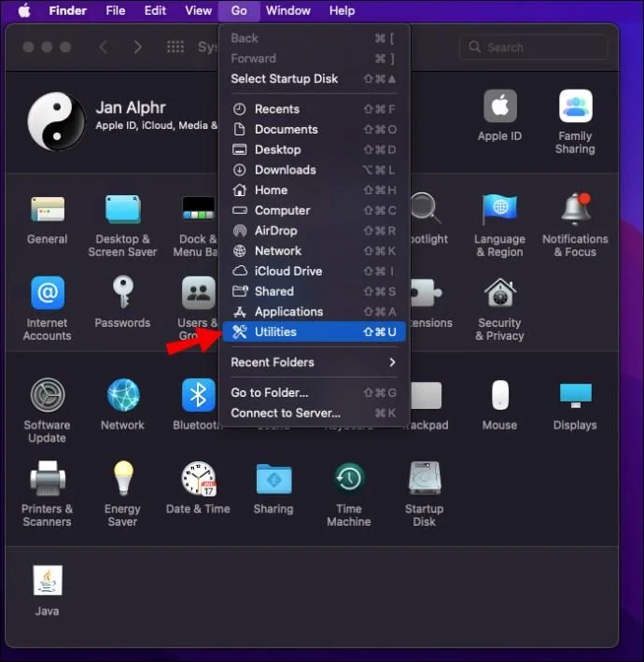Open Displays preferences
The image size is (644, 662).
[x=575, y=406]
